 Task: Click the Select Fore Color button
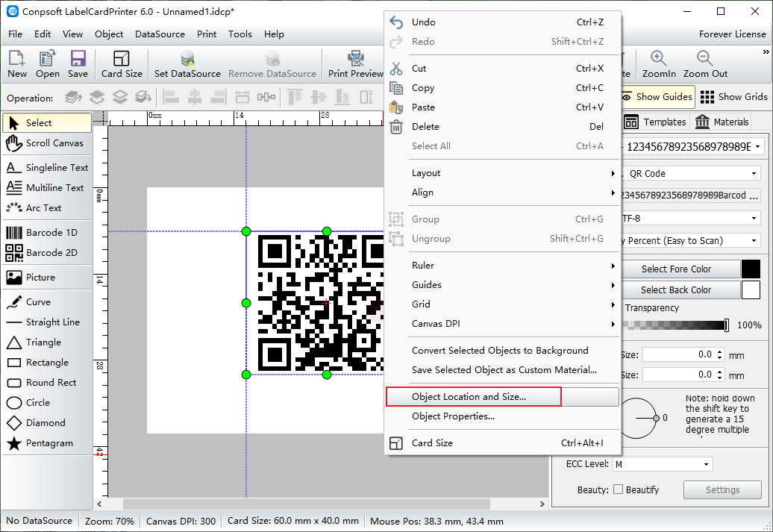680,269
